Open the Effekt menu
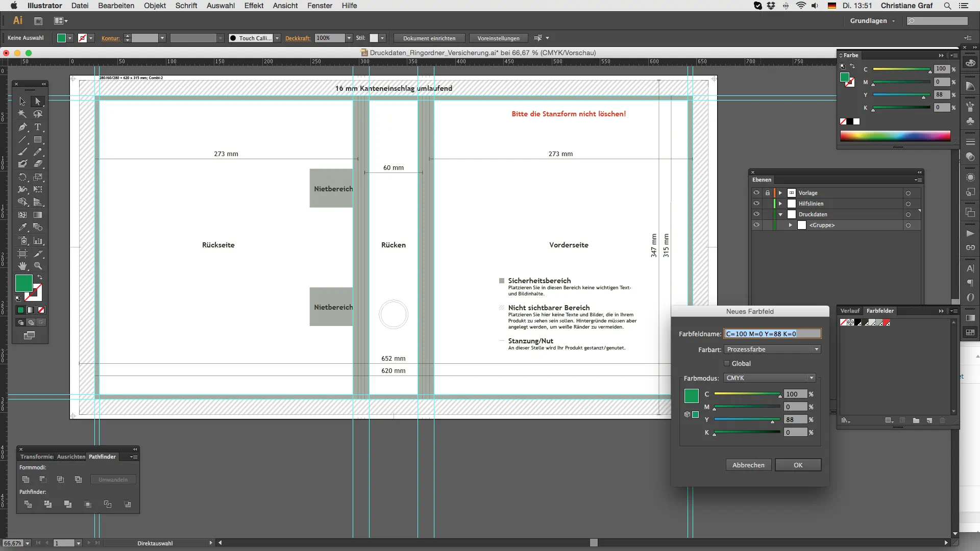980x551 pixels. [x=254, y=6]
